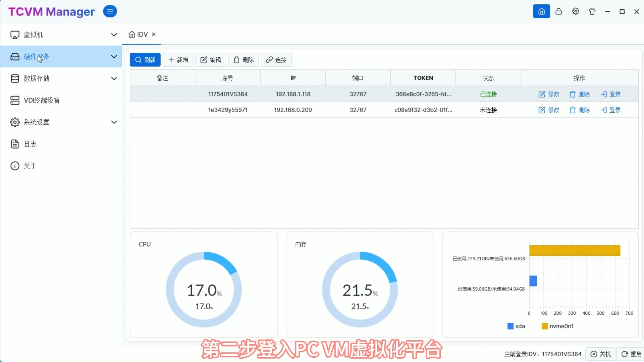Viewport: 644px width, 362px height.
Task: Click the edit icon for 1e3429y55971 row
Action: [542, 110]
